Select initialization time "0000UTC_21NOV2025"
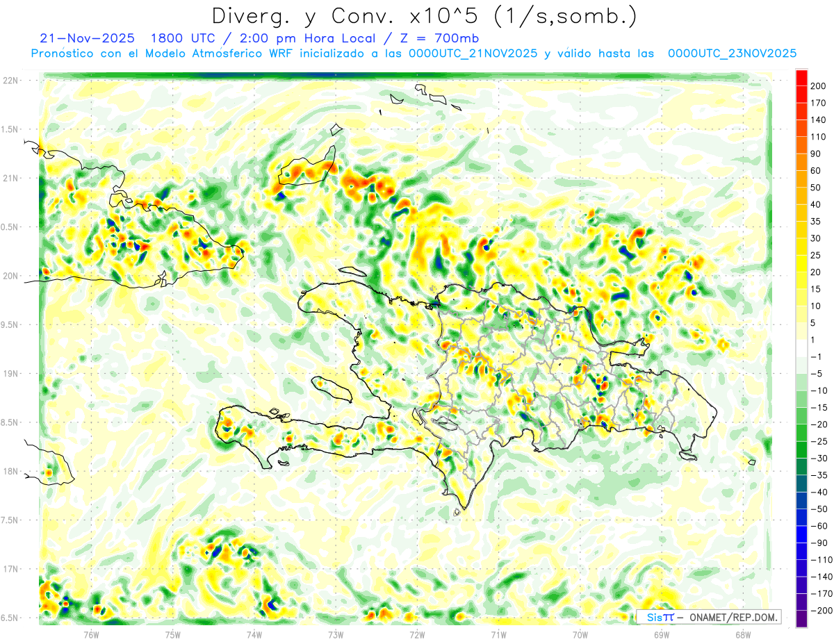The height and width of the screenshot is (644, 834). [x=473, y=53]
